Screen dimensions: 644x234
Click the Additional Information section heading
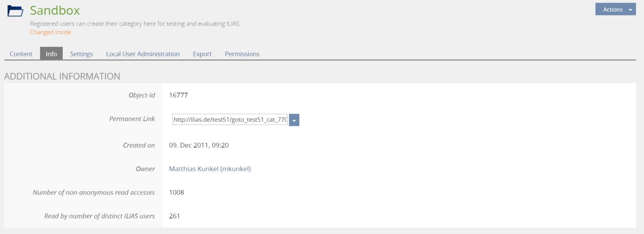tap(62, 76)
